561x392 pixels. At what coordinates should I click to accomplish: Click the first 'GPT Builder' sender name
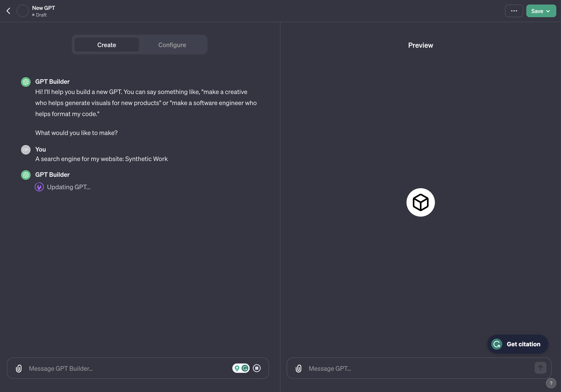pyautogui.click(x=52, y=82)
